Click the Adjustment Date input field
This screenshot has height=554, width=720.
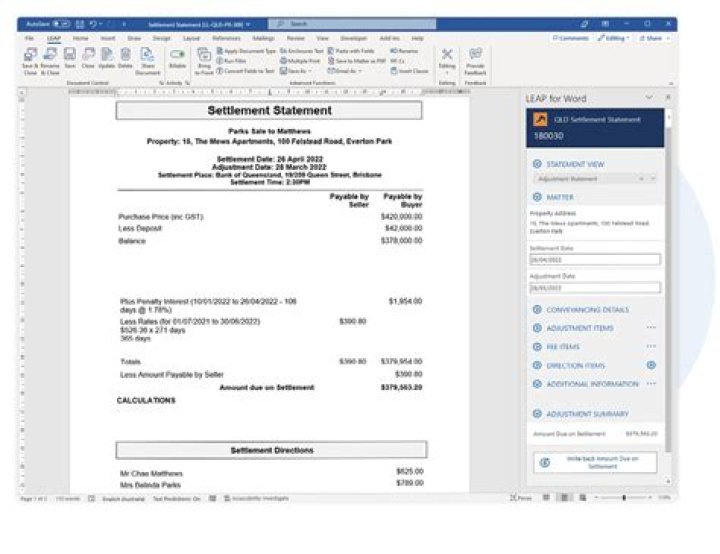(x=595, y=288)
